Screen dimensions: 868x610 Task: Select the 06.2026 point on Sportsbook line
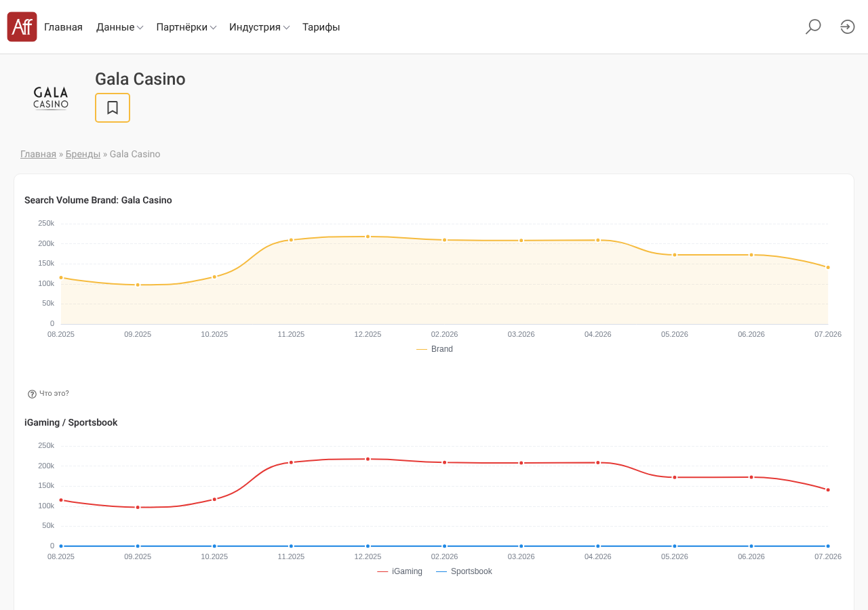[751, 546]
